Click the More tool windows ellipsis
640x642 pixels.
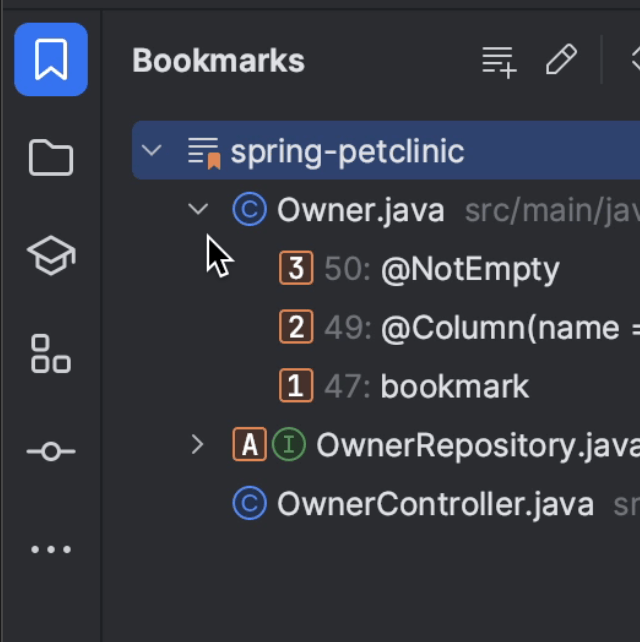(x=51, y=549)
